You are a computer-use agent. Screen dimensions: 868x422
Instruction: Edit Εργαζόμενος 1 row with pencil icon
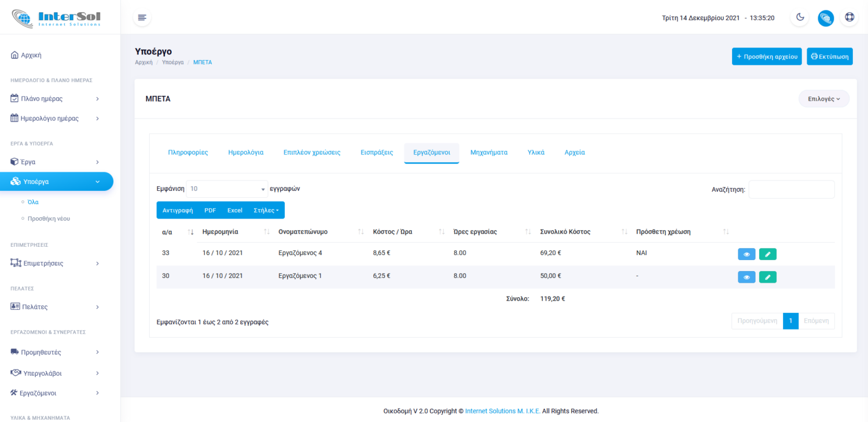point(767,277)
